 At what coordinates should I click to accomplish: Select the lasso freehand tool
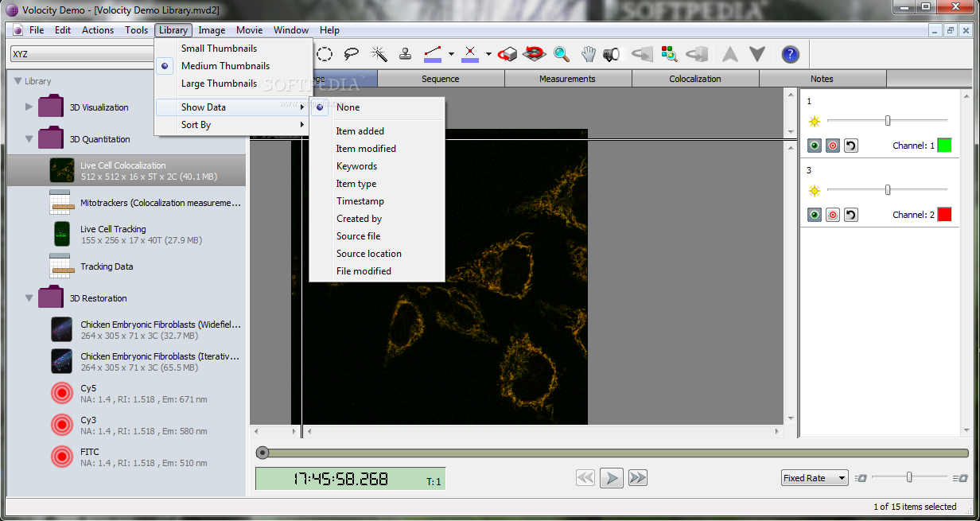352,54
